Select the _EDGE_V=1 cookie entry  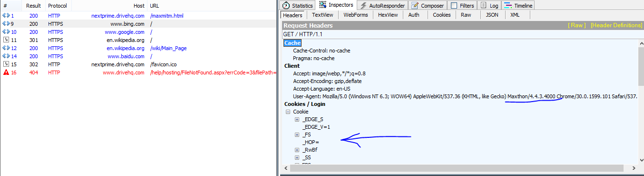click(x=316, y=127)
